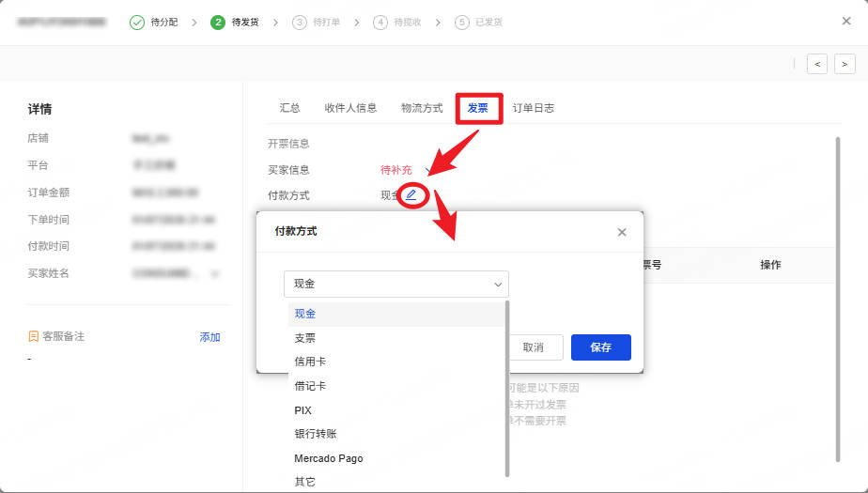Click the invoice panel vertical scrollbar
This screenshot has height=493, width=868.
tap(838, 300)
